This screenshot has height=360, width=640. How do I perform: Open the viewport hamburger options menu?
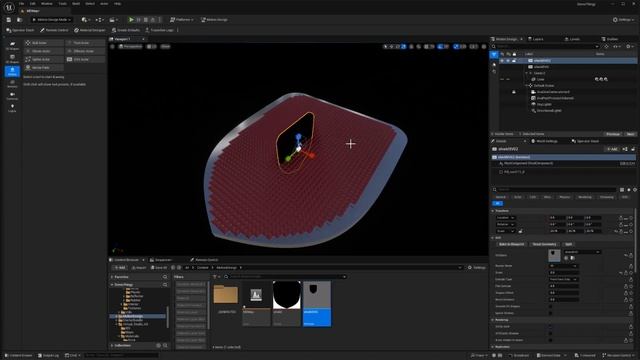point(113,47)
